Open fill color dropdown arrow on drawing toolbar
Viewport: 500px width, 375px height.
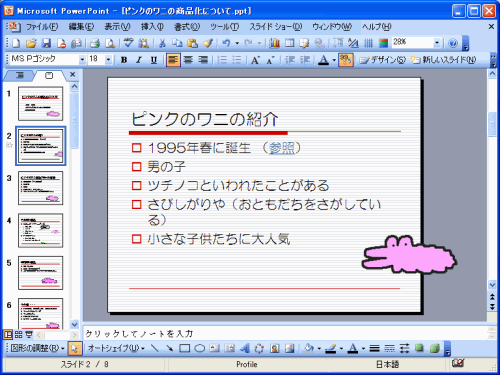point(319,349)
